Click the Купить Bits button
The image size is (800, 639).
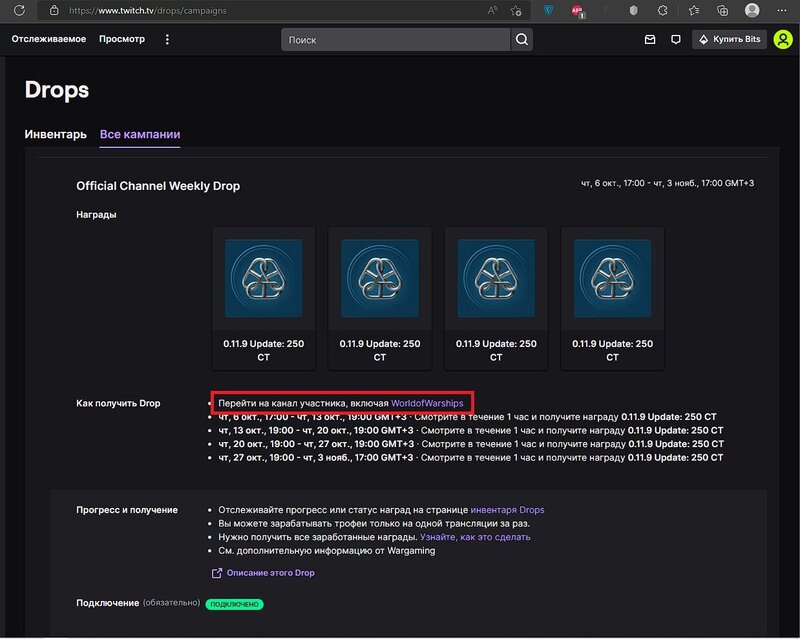(729, 39)
